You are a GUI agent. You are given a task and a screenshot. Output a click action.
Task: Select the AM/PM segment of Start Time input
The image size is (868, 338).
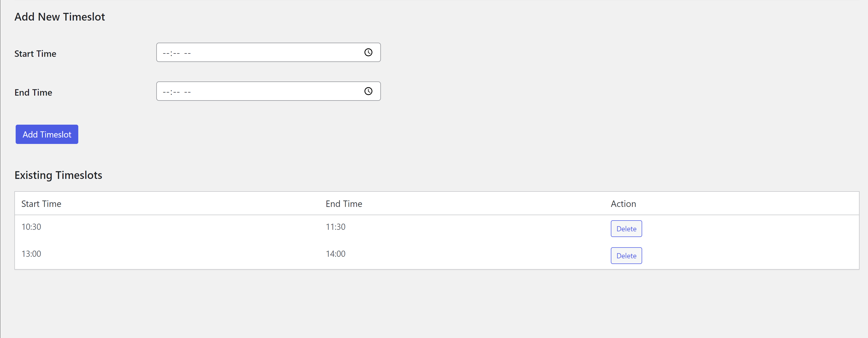click(x=188, y=53)
